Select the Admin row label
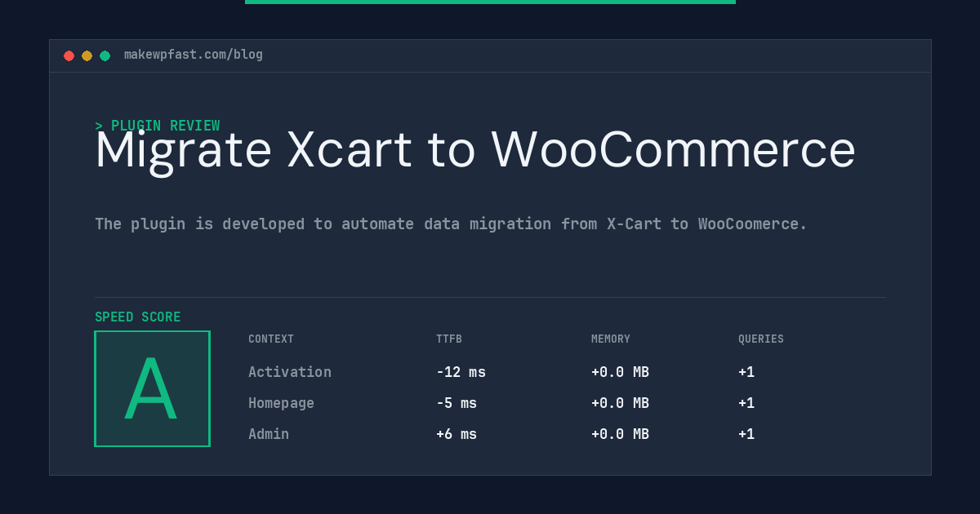 (x=269, y=434)
